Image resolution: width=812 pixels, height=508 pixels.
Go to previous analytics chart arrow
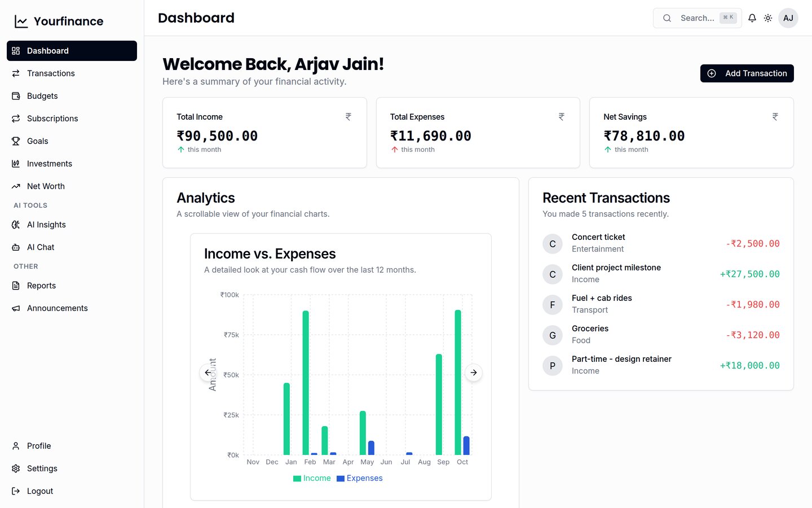click(x=208, y=373)
